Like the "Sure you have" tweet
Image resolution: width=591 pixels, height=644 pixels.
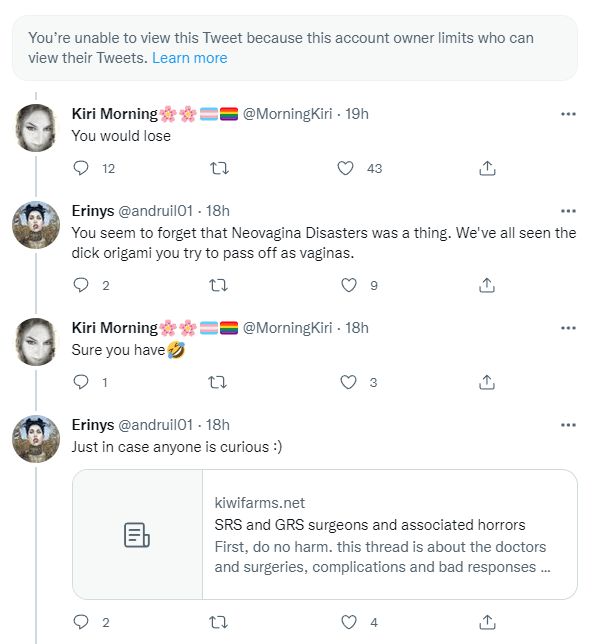(348, 382)
